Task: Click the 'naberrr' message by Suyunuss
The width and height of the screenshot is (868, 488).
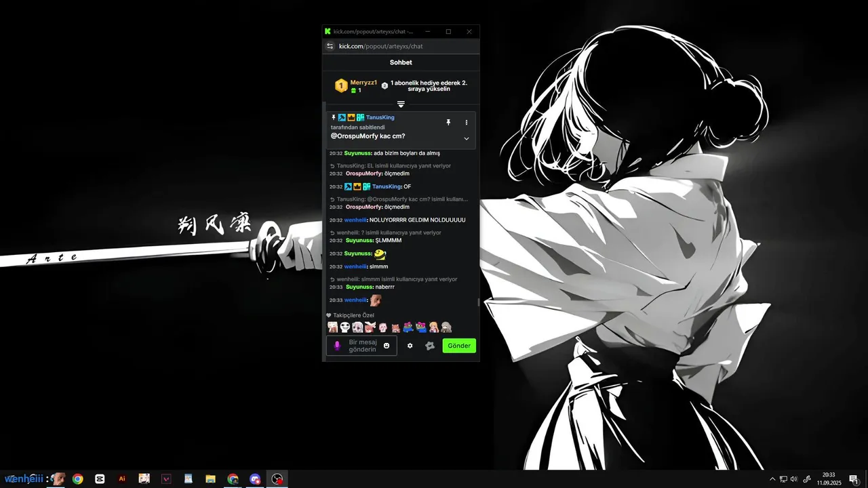Action: click(384, 287)
